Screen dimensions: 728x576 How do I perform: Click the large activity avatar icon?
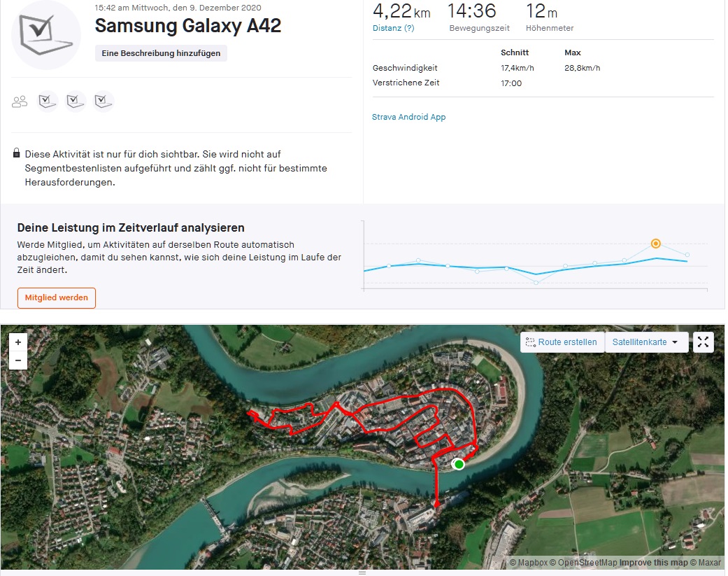coord(46,35)
